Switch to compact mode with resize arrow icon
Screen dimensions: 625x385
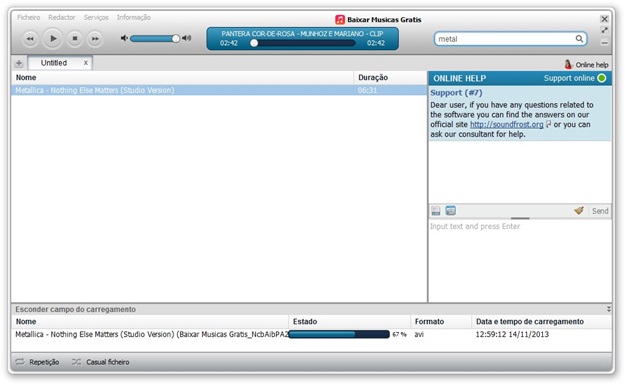pyautogui.click(x=604, y=30)
